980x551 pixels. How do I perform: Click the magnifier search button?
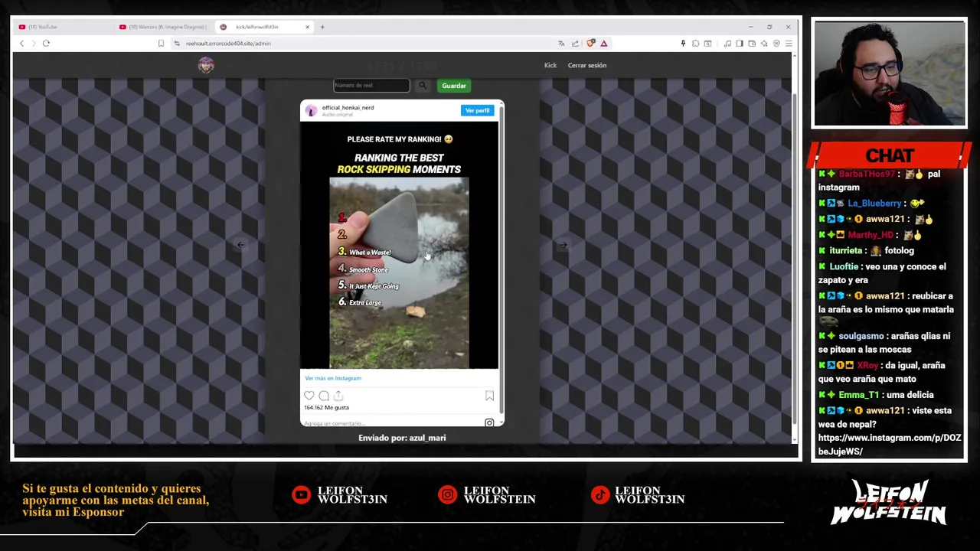click(x=423, y=86)
